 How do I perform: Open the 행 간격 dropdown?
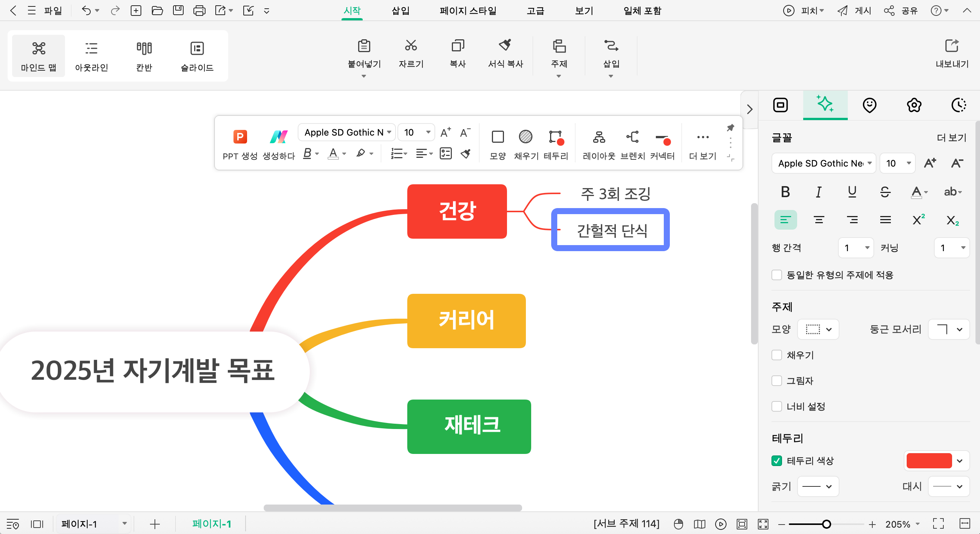pyautogui.click(x=856, y=248)
